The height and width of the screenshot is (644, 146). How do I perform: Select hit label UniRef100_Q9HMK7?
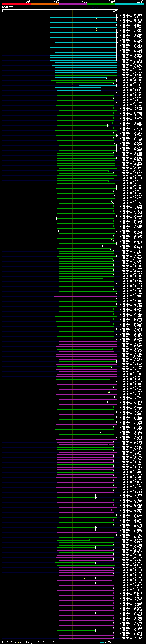point(131,341)
